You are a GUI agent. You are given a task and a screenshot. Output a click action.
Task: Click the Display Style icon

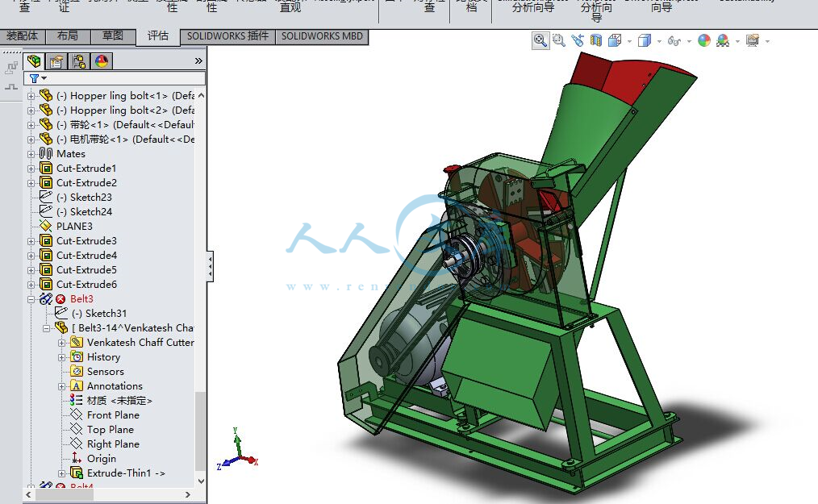tap(645, 40)
